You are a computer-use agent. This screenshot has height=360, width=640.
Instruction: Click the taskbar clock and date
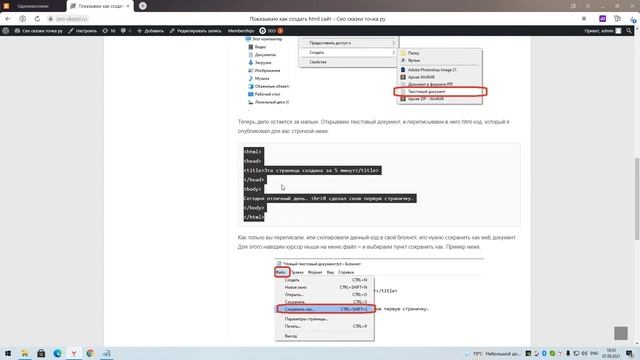click(x=611, y=353)
